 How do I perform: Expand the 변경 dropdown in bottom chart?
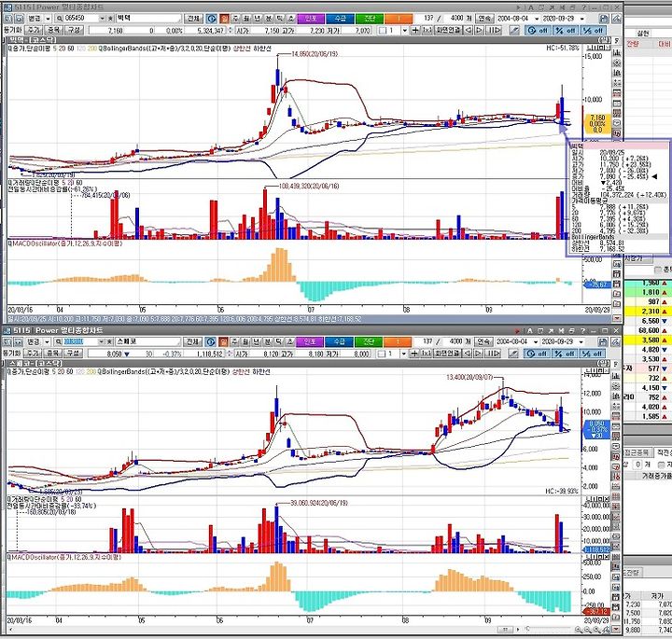point(47,341)
